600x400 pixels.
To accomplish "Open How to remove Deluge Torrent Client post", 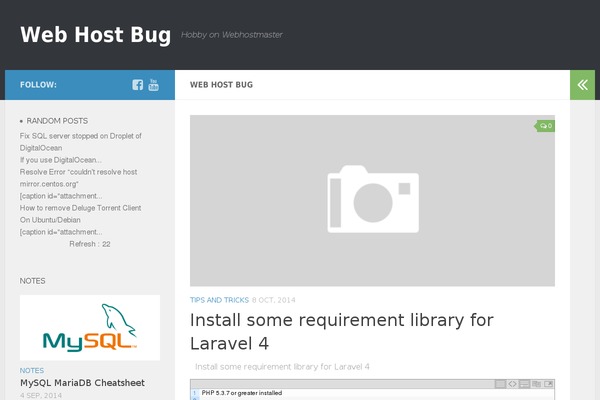I will point(80,214).
